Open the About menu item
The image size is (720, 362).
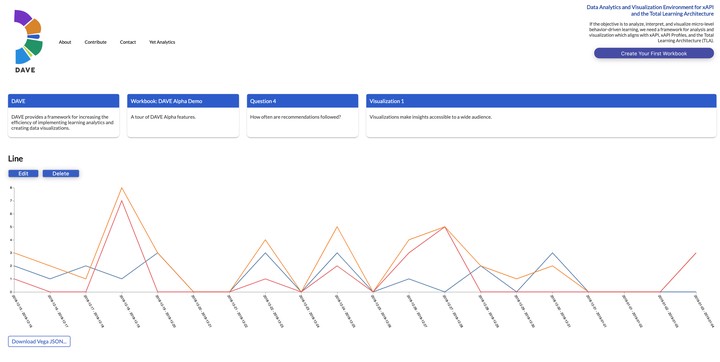pyautogui.click(x=65, y=42)
